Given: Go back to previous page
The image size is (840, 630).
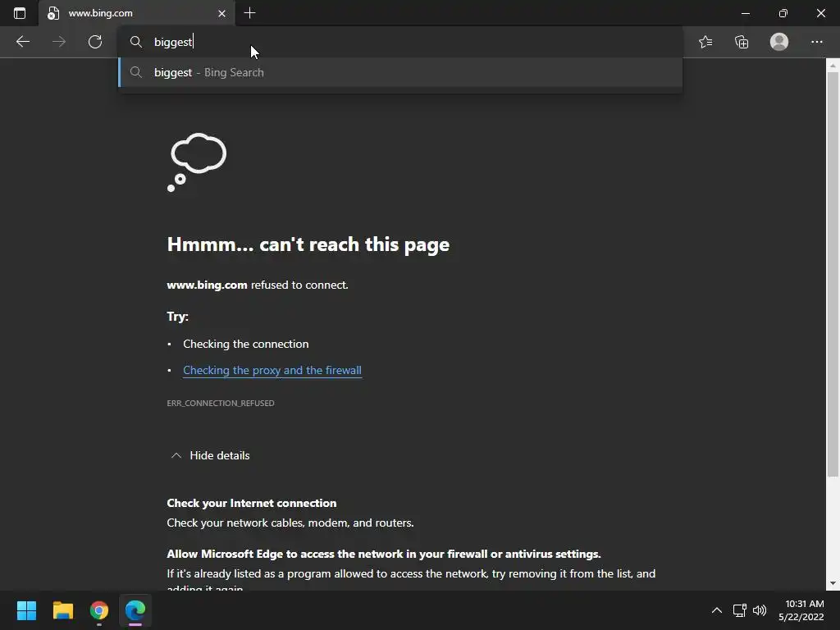Looking at the screenshot, I should pos(22,42).
